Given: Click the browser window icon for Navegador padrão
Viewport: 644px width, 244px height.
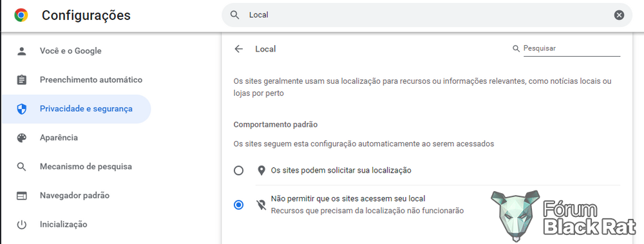Looking at the screenshot, I should [21, 196].
